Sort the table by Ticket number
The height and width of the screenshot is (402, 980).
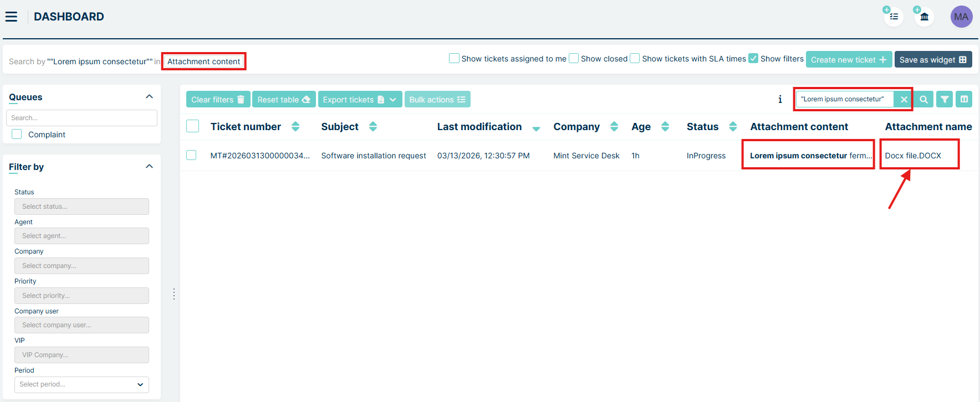[295, 127]
